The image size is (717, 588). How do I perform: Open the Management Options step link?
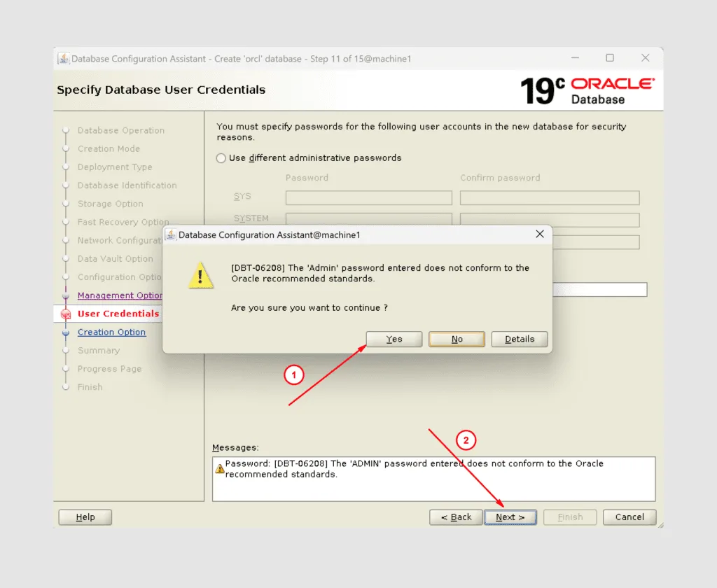click(x=120, y=295)
